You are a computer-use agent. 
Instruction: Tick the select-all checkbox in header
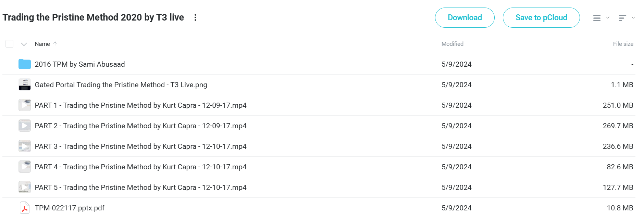pos(10,44)
